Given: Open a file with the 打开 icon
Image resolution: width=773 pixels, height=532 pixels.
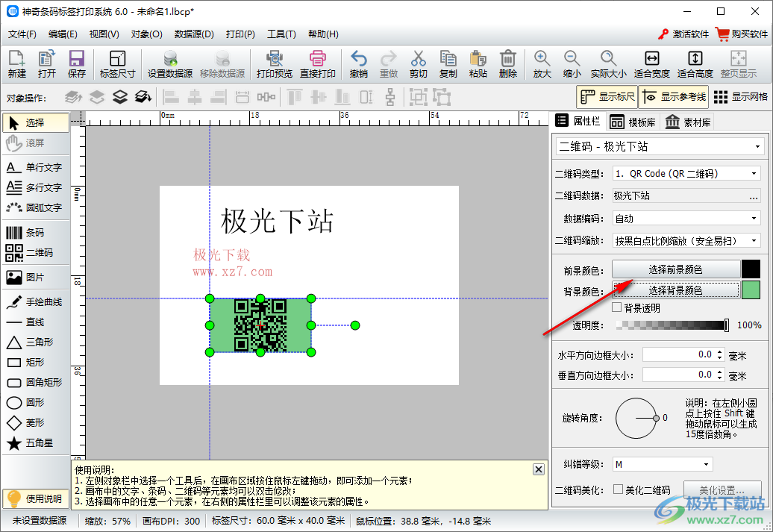Looking at the screenshot, I should pos(47,64).
